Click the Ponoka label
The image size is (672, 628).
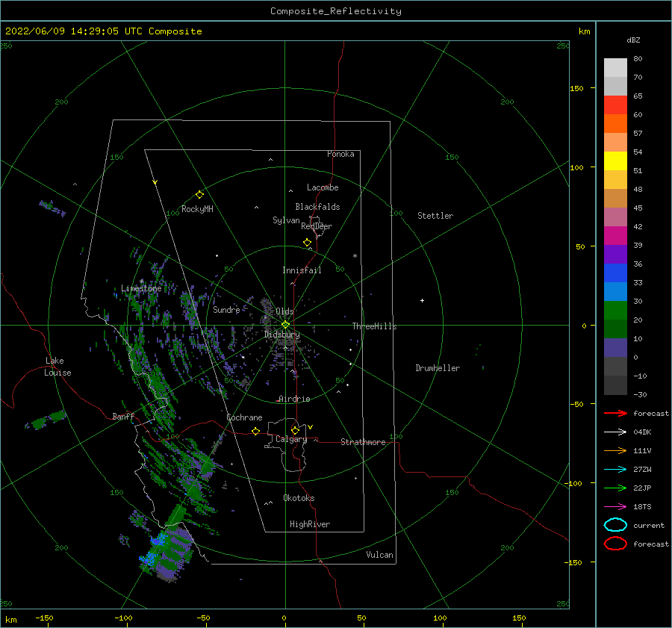coord(340,154)
